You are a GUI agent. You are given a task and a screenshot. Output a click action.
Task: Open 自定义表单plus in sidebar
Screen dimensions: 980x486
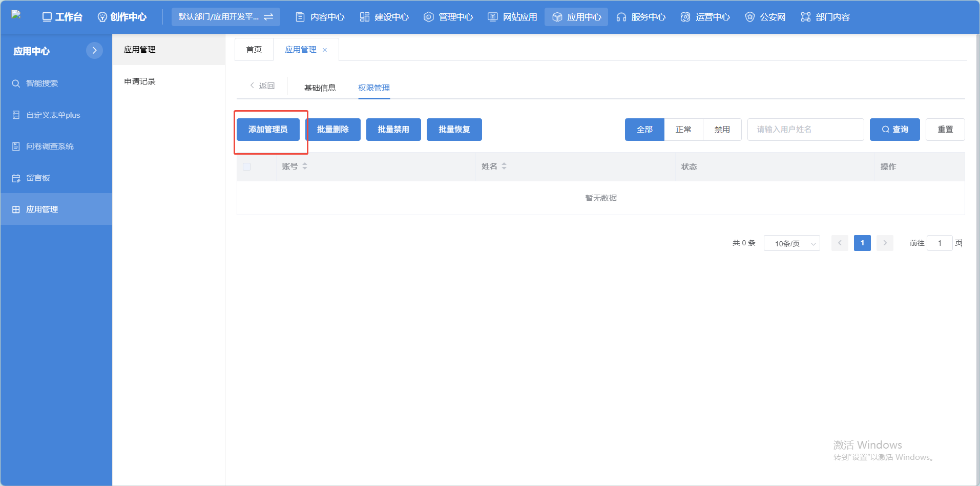tap(56, 115)
